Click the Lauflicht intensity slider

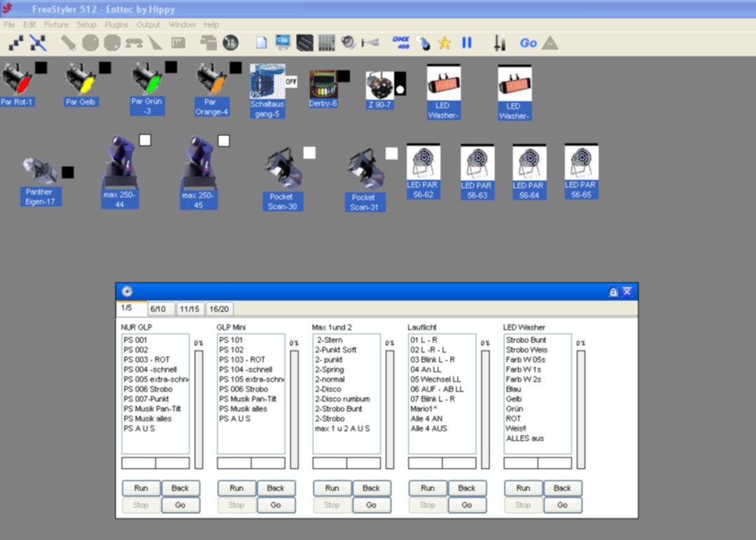point(485,409)
